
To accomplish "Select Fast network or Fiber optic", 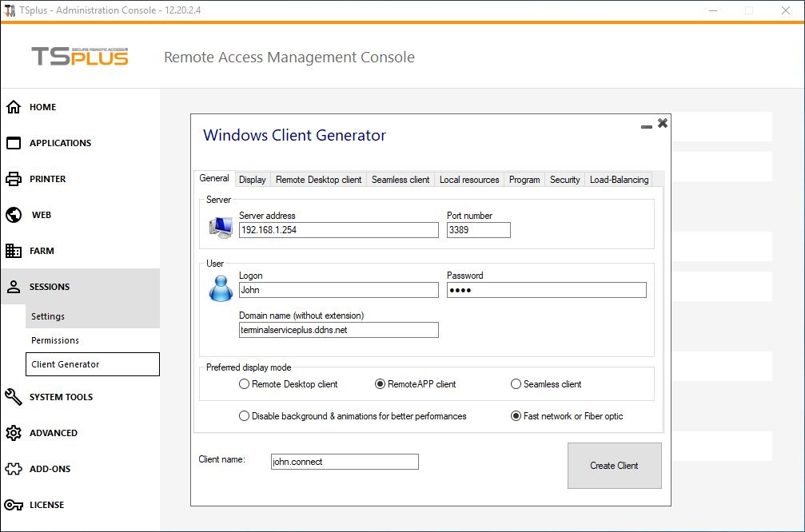I will [x=516, y=415].
